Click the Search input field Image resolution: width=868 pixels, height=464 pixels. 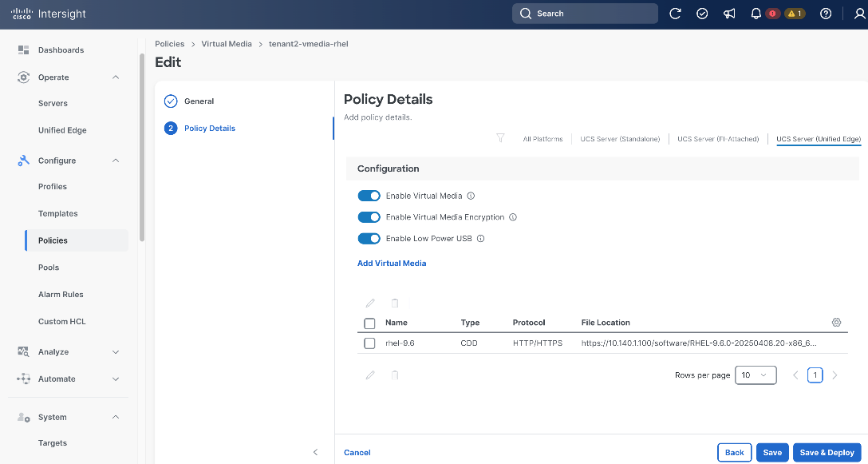(585, 14)
